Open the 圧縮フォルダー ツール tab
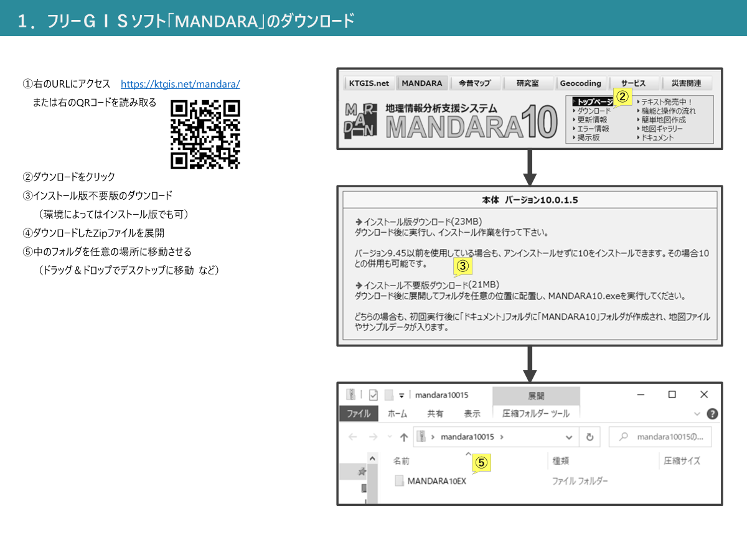 coord(536,413)
